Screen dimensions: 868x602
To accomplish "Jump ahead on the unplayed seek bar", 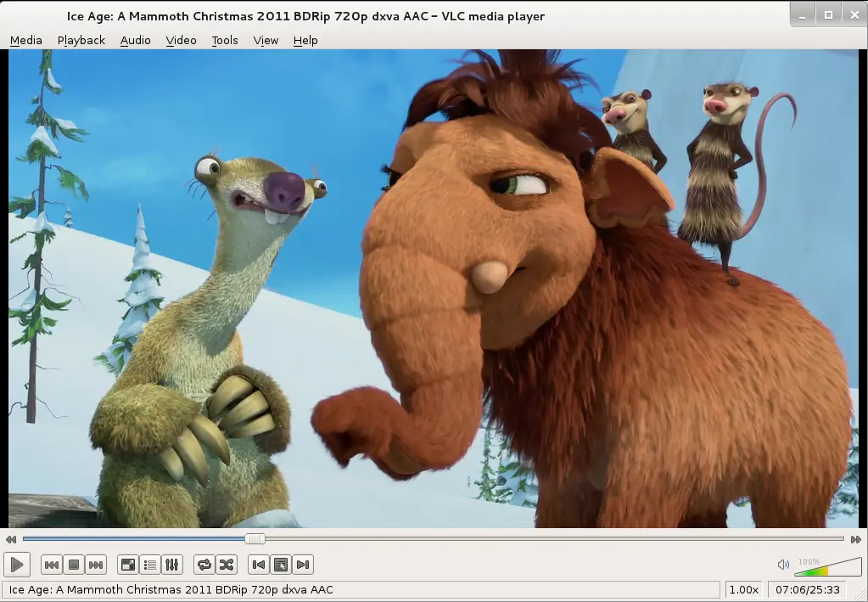I will 553,538.
